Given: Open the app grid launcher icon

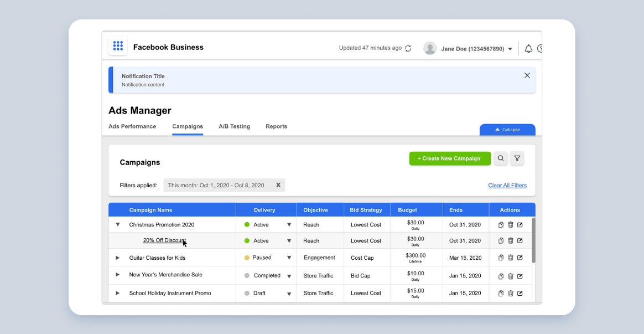Looking at the screenshot, I should click(x=118, y=47).
